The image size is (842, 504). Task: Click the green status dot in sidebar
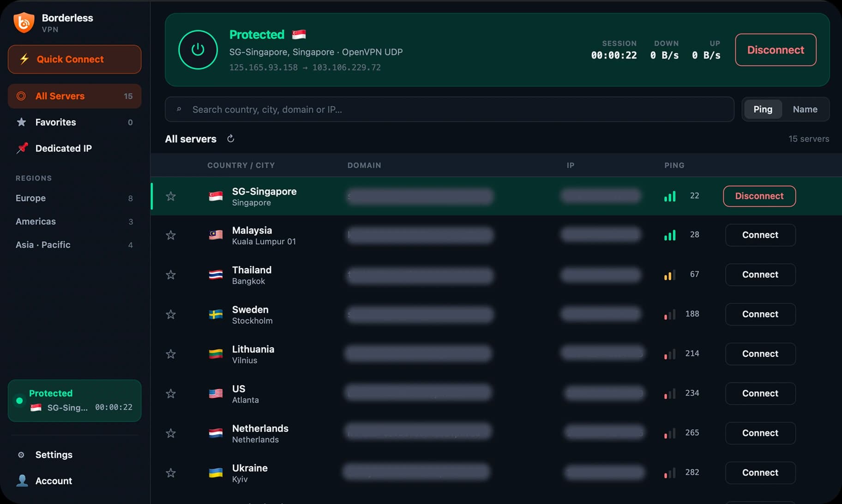point(19,401)
